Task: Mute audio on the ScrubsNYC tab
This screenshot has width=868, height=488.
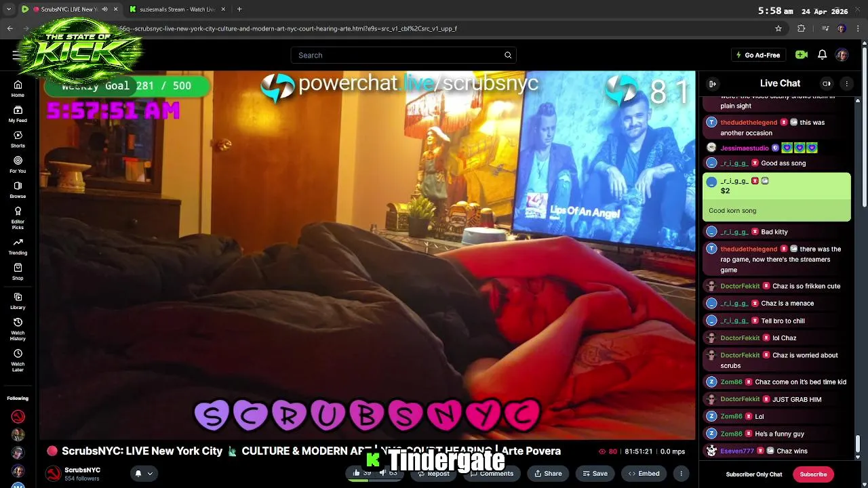Action: (104, 9)
